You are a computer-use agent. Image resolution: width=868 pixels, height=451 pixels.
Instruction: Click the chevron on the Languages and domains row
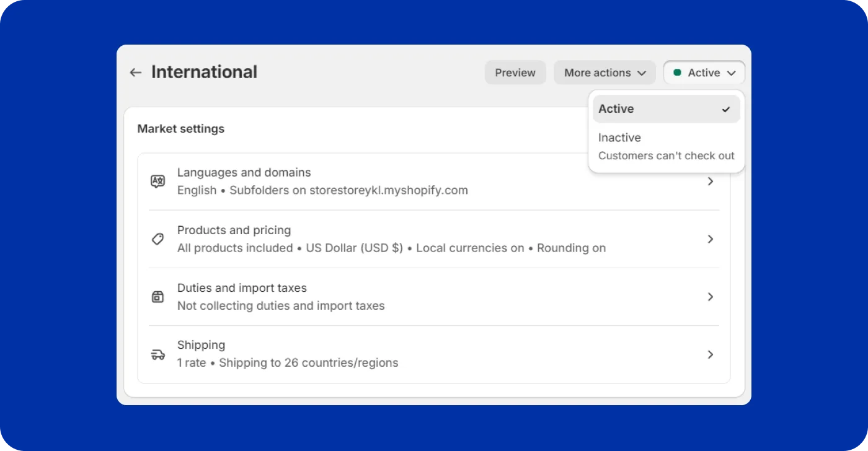point(710,181)
